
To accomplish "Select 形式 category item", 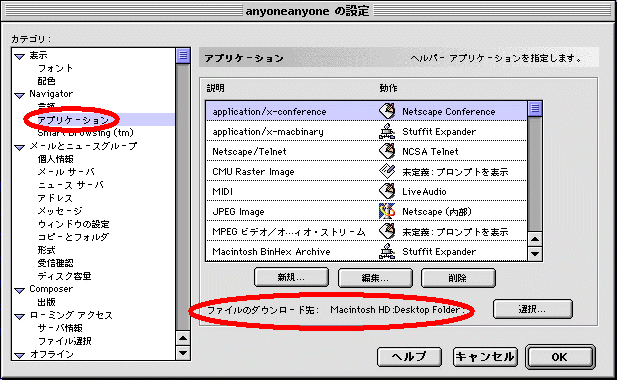I will tap(46, 250).
